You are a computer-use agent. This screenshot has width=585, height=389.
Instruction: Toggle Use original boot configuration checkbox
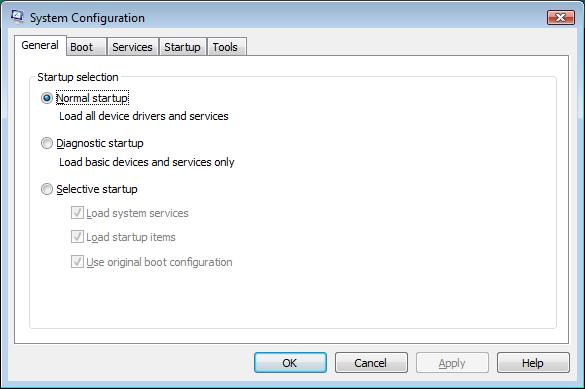[x=77, y=262]
